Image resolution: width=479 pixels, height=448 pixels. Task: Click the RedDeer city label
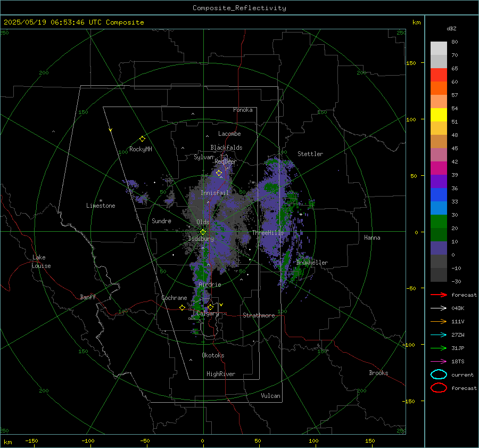(x=226, y=161)
